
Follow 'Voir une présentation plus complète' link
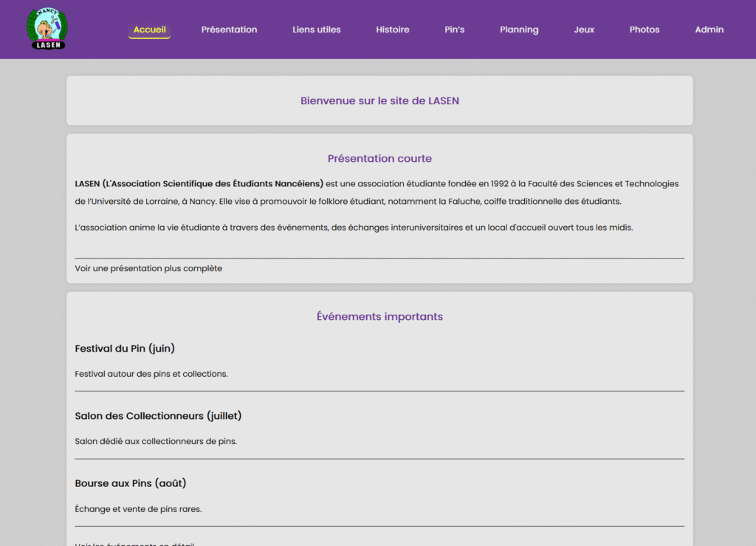[x=148, y=268]
